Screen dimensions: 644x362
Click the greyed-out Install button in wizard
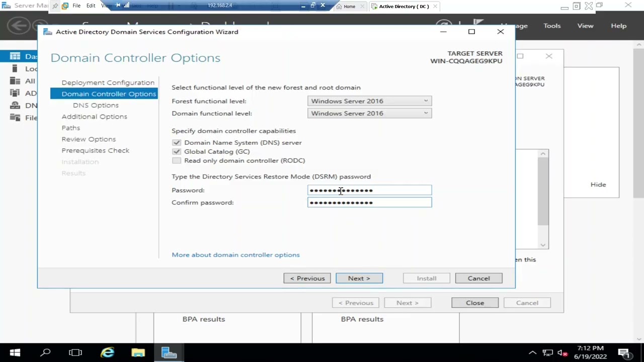tap(426, 278)
